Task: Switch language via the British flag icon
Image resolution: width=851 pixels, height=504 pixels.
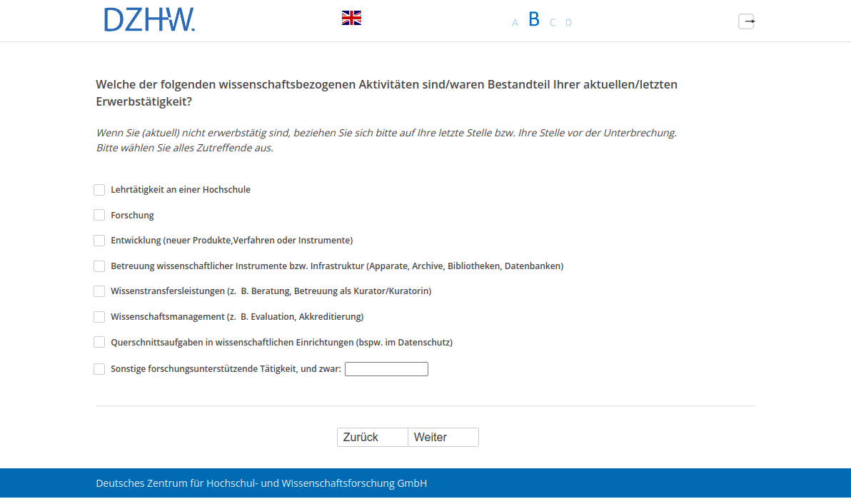Action: click(351, 19)
